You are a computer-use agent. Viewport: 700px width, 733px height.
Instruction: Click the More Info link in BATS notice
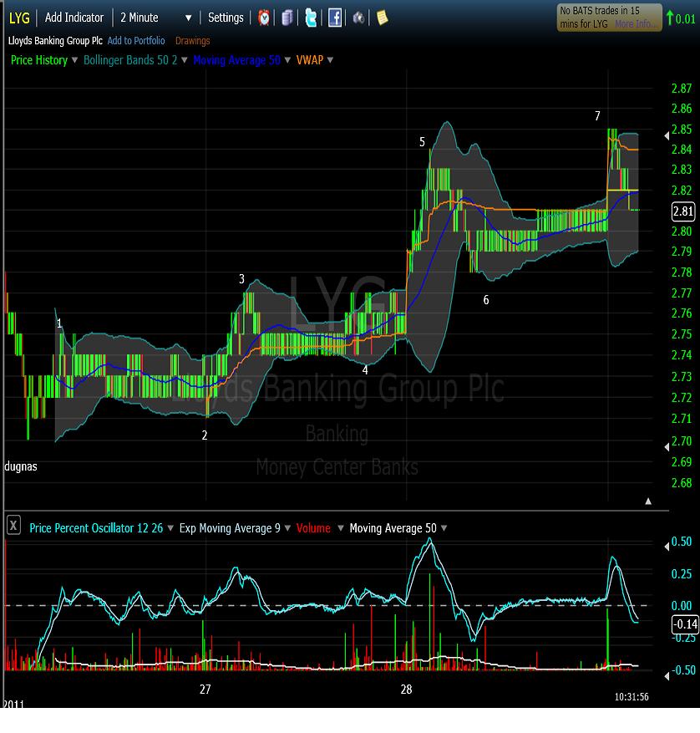(634, 24)
